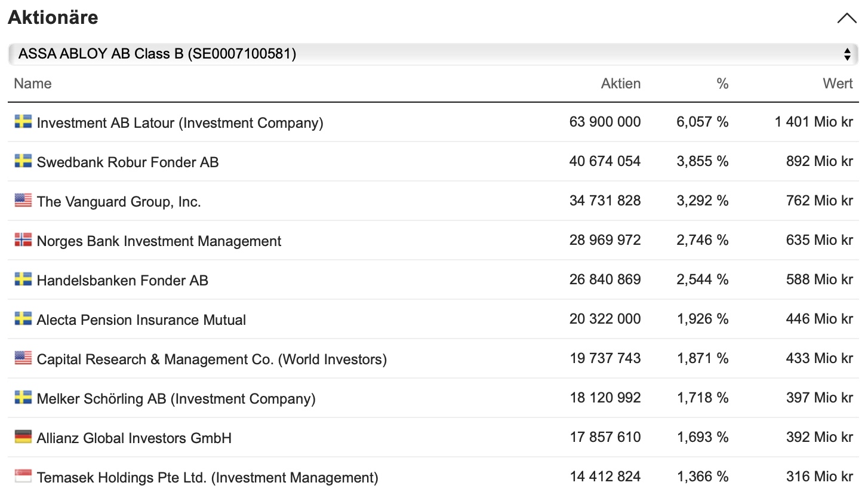868x504 pixels.
Task: Click the Norwegian flag beside Norges Bank
Action: tap(23, 240)
